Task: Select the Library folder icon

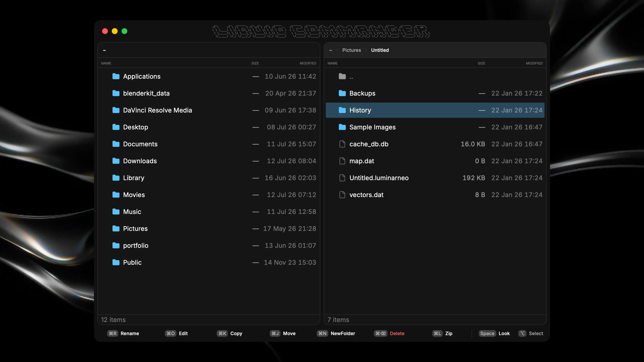Action: (116, 178)
